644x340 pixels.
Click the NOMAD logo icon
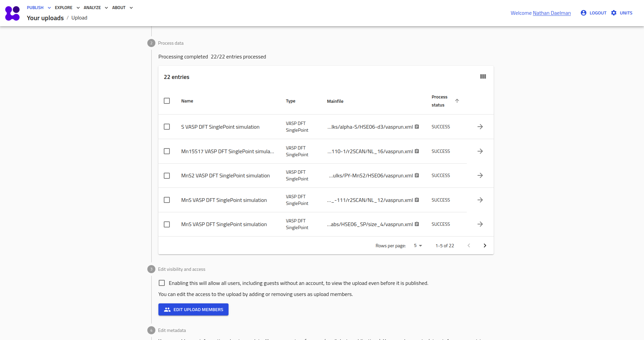point(12,13)
